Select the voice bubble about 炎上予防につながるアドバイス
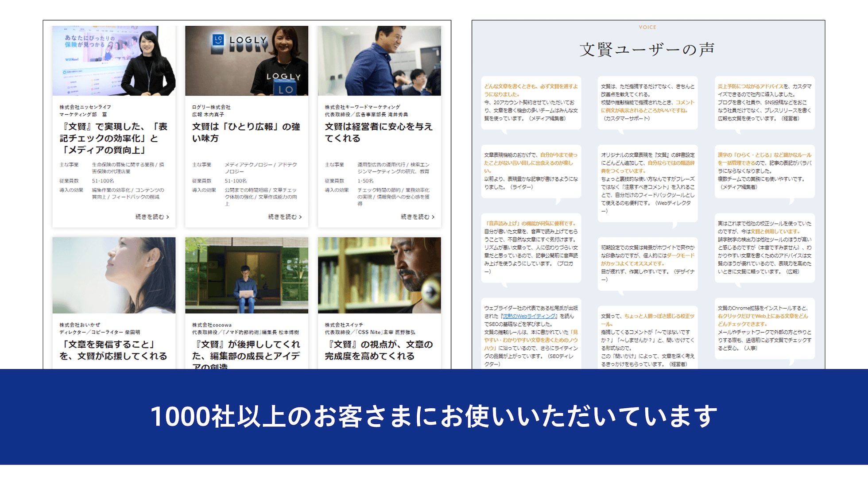The height and width of the screenshot is (488, 868). [764, 103]
